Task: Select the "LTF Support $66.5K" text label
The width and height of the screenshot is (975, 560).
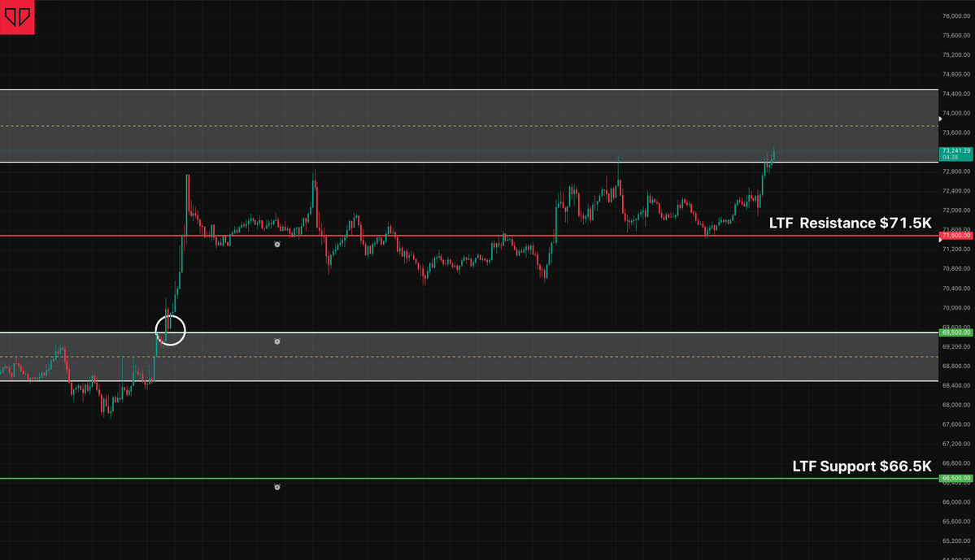Action: coord(861,467)
